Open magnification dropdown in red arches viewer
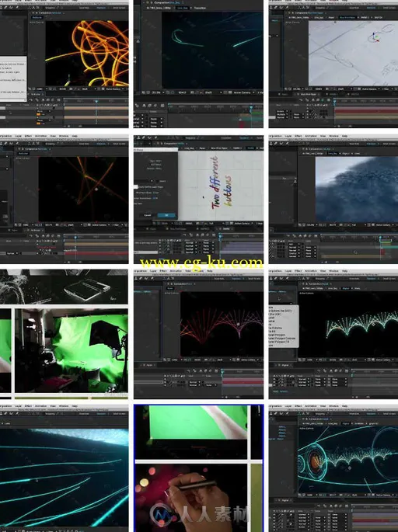 pyautogui.click(x=176, y=360)
